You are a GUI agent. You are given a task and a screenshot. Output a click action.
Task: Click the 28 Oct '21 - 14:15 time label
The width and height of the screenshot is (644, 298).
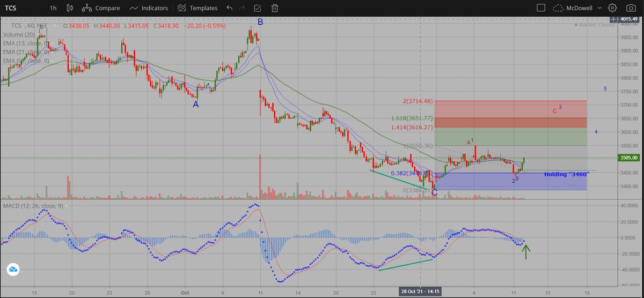(420, 291)
